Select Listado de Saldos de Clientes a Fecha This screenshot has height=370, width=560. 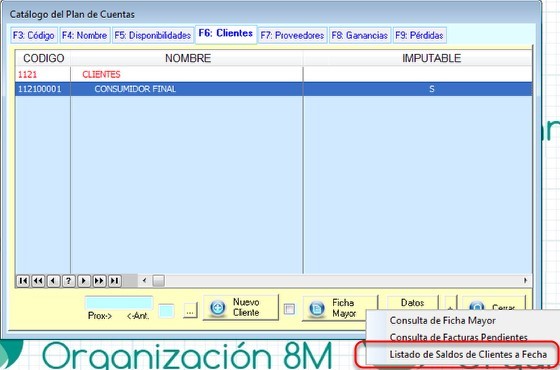468,354
